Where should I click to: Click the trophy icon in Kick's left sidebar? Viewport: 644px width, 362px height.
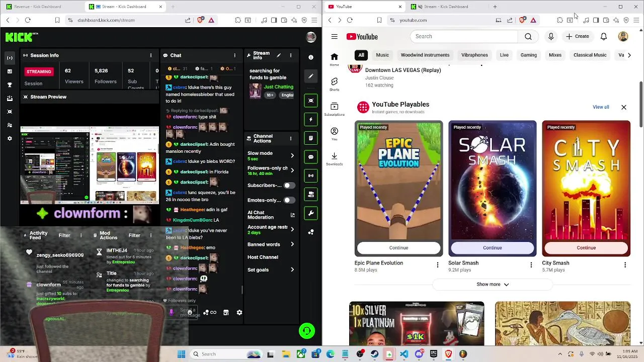tap(10, 85)
